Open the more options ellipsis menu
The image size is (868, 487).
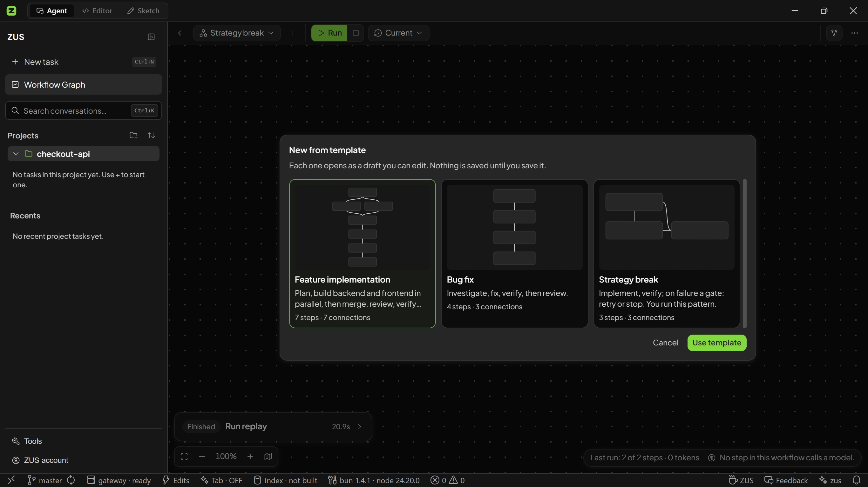[855, 33]
